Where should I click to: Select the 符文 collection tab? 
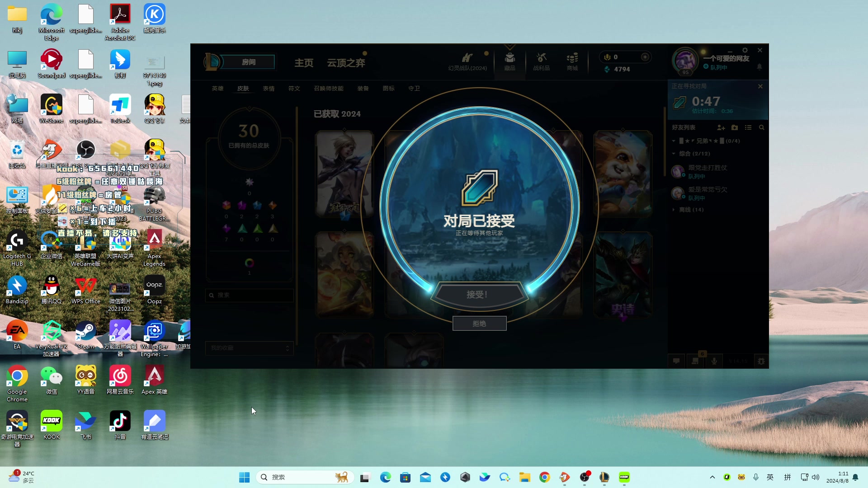[x=294, y=89]
